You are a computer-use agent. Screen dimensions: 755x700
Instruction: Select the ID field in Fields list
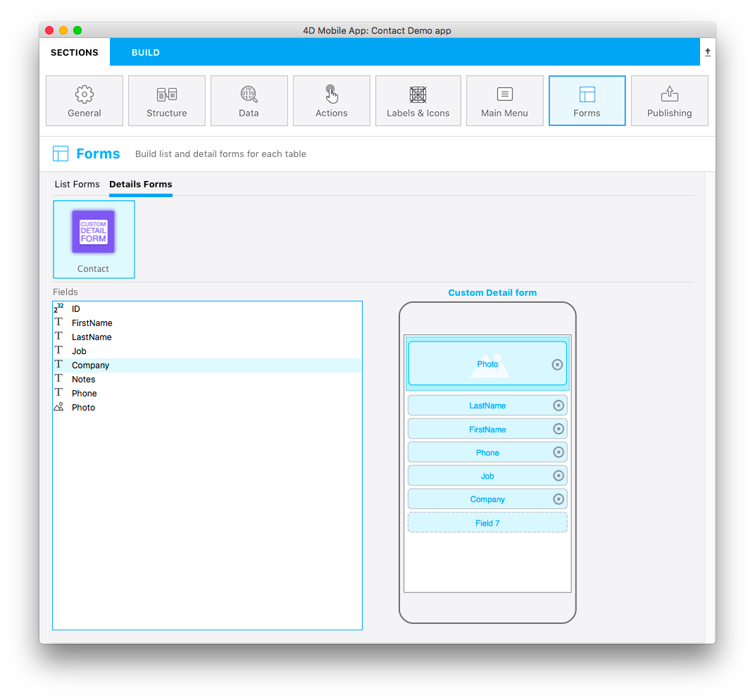pos(208,308)
